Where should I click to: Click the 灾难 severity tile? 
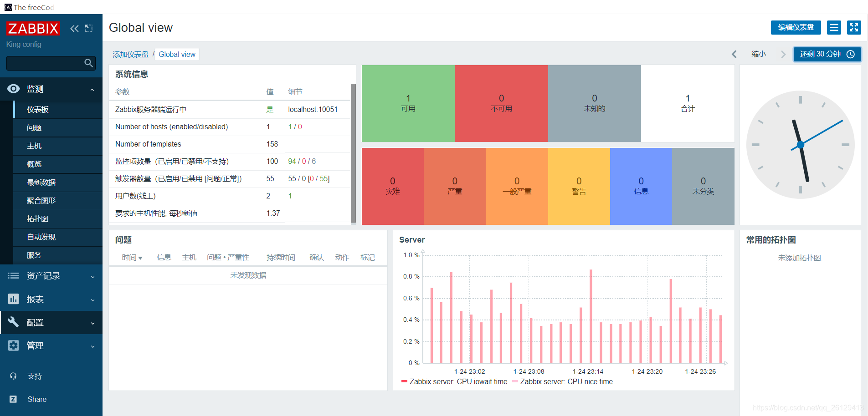pyautogui.click(x=393, y=186)
